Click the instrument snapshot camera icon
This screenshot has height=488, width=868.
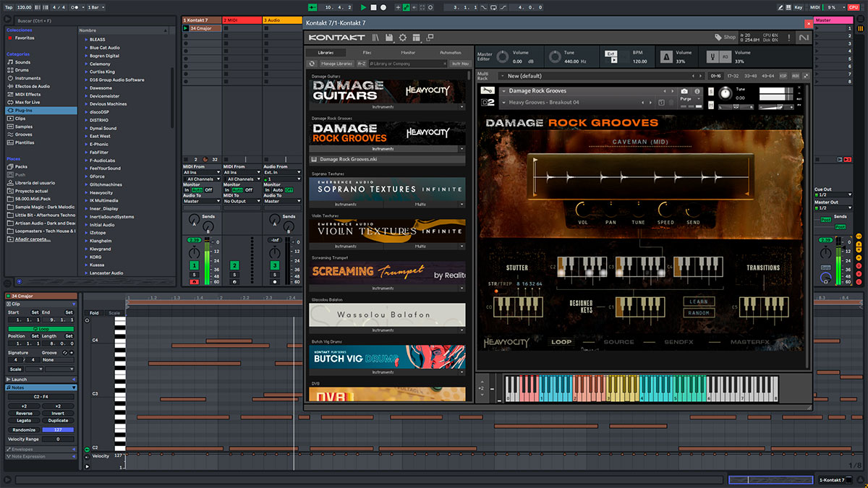click(x=684, y=92)
